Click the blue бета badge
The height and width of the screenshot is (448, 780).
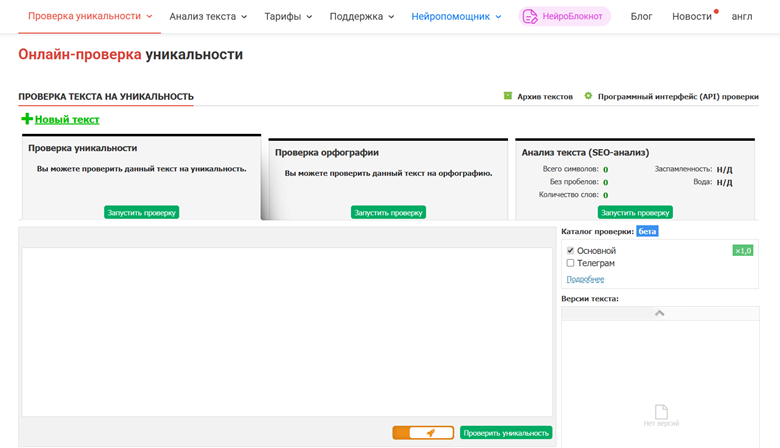coord(647,231)
